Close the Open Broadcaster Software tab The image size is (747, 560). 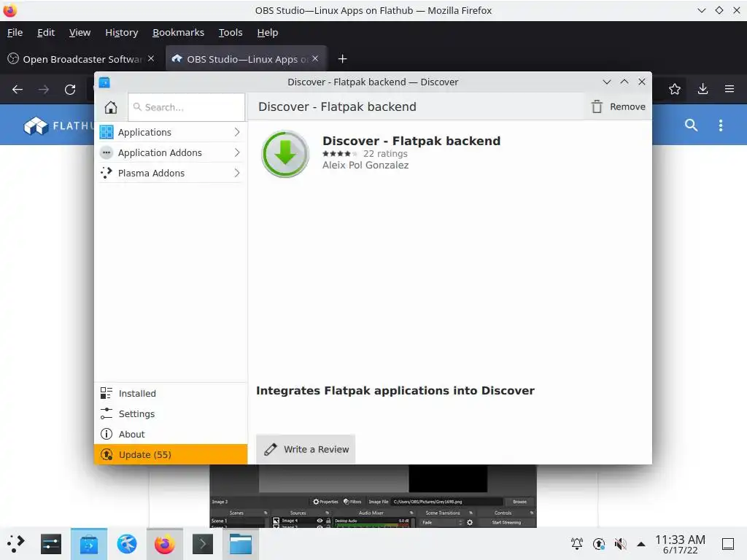point(151,58)
